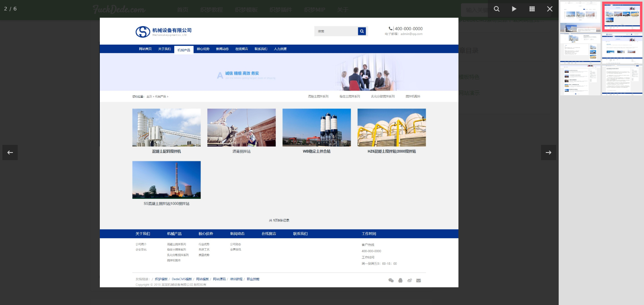The height and width of the screenshot is (305, 644).
Task: Toggle the thumbnails grid icon
Action: pos(532,9)
